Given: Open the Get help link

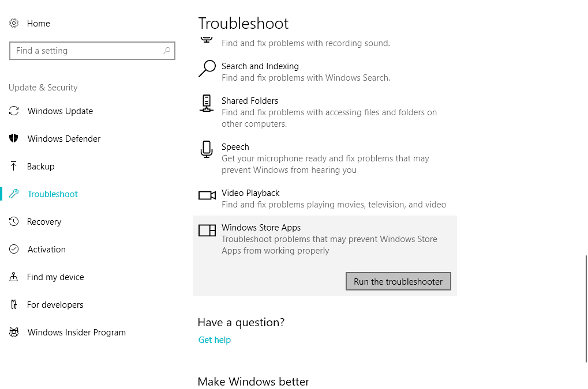Looking at the screenshot, I should (215, 339).
